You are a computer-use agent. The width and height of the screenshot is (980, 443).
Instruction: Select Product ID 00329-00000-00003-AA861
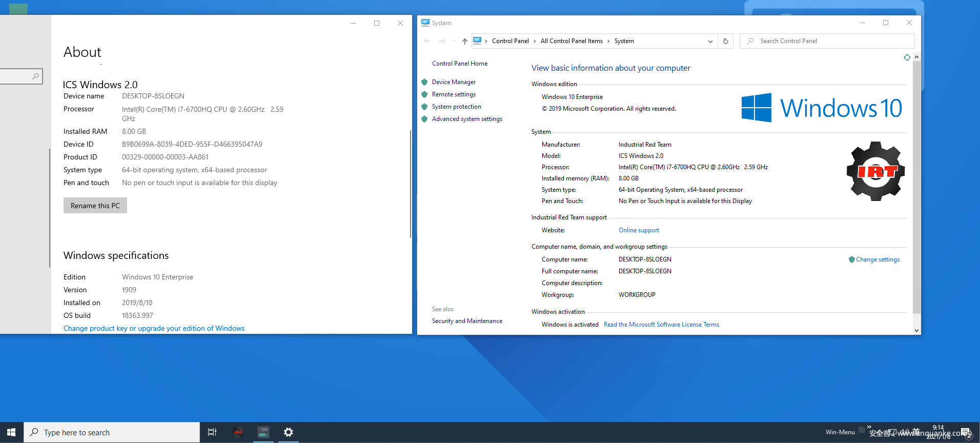[x=165, y=157]
